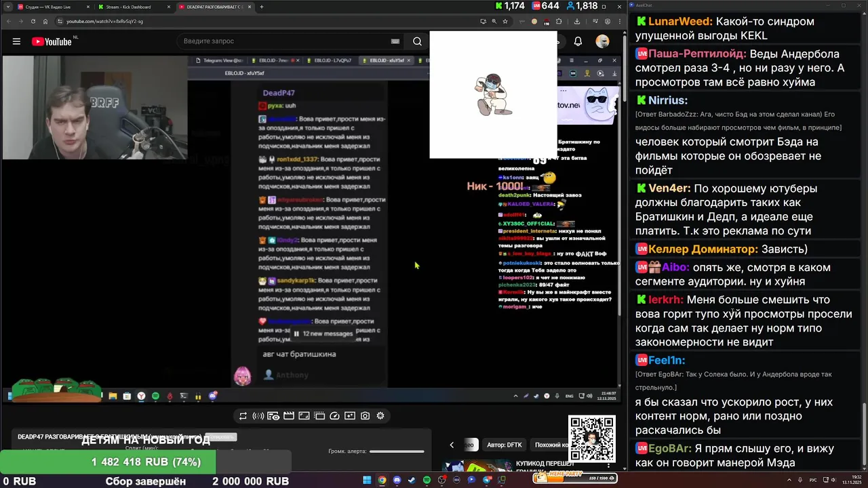The width and height of the screenshot is (868, 488).
Task: Open a new browser tab
Action: pyautogui.click(x=262, y=7)
